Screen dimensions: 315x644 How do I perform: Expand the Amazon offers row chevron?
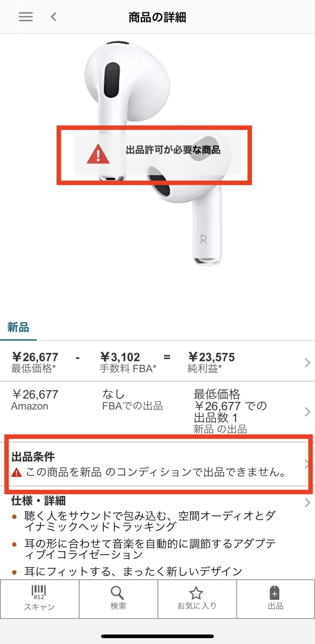[307, 412]
